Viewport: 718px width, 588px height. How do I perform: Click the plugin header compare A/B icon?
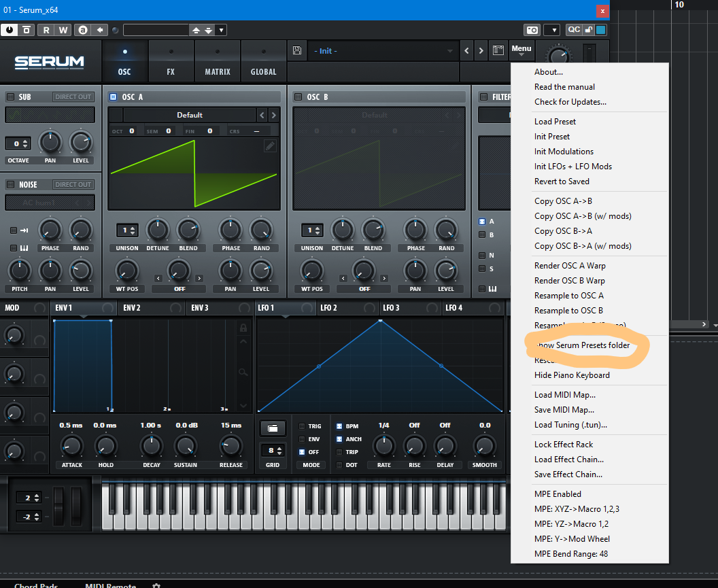83,30
